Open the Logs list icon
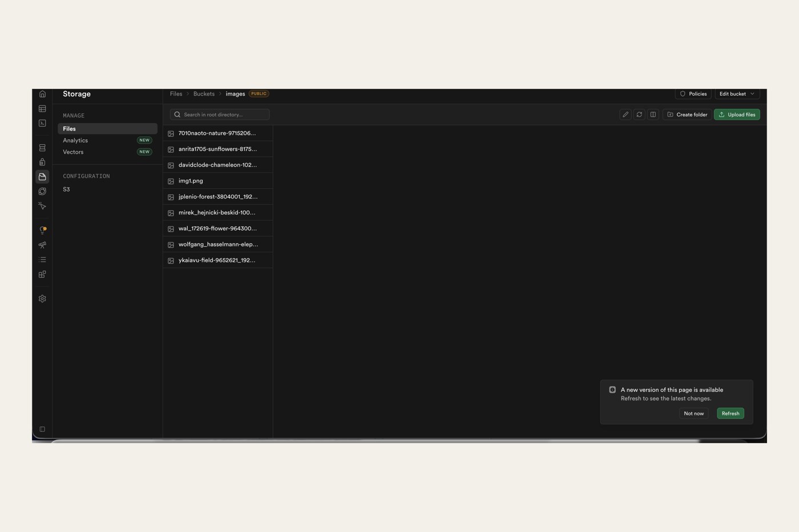799x532 pixels. tap(42, 259)
